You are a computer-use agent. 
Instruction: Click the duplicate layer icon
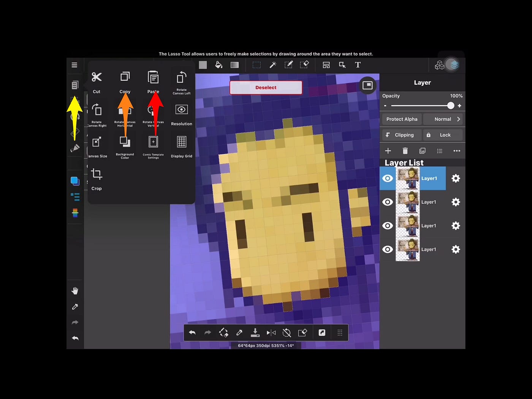[422, 151]
